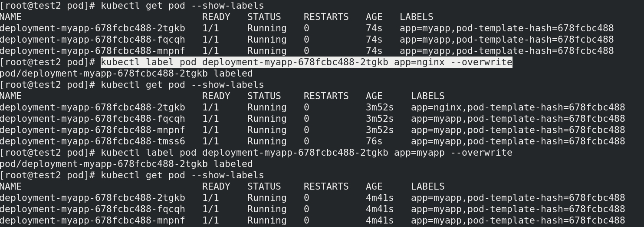Click labeled output line below app=myapp command
The width and height of the screenshot is (644, 227).
pyautogui.click(x=126, y=164)
